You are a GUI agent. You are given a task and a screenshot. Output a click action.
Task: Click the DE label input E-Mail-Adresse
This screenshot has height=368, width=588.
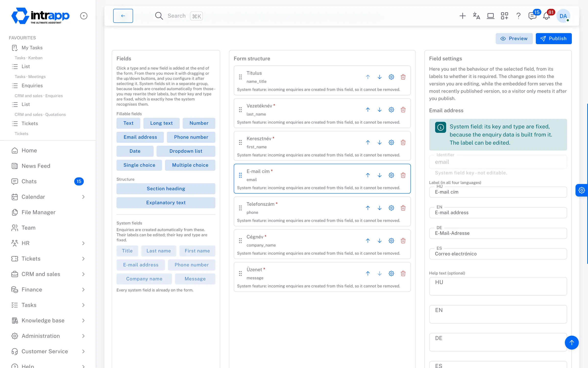(498, 233)
